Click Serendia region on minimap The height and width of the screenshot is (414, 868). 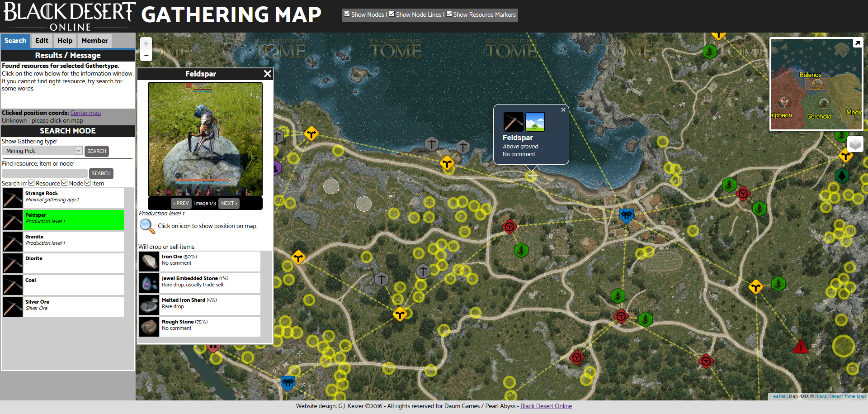[x=819, y=116]
